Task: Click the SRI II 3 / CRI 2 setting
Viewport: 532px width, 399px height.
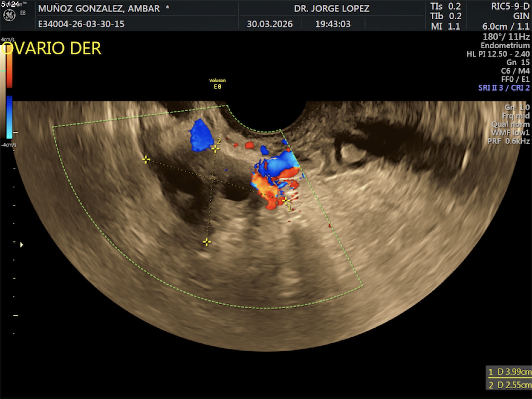Action: (x=504, y=88)
